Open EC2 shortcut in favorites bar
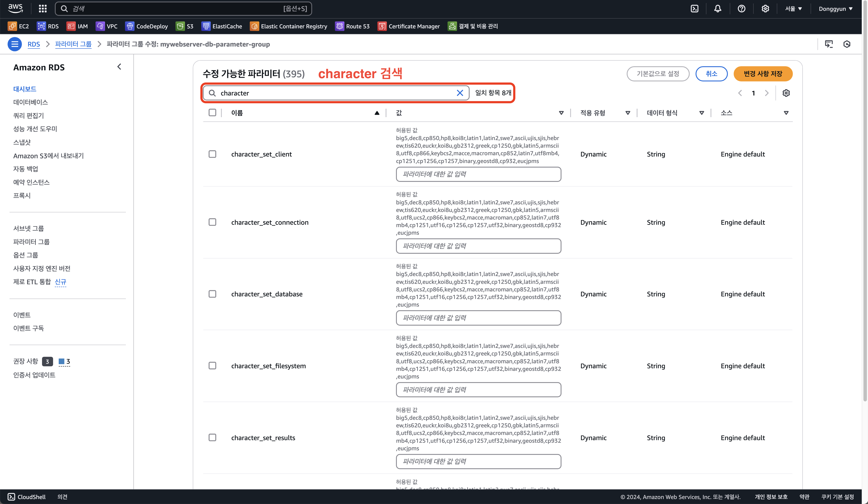The width and height of the screenshot is (868, 504). click(x=19, y=26)
